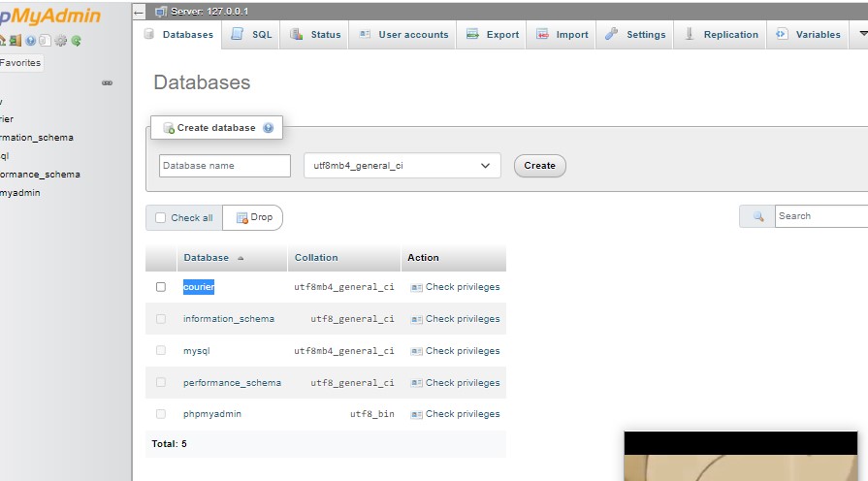This screenshot has height=481, width=868.
Task: Click help icon beside Create database
Action: [268, 128]
